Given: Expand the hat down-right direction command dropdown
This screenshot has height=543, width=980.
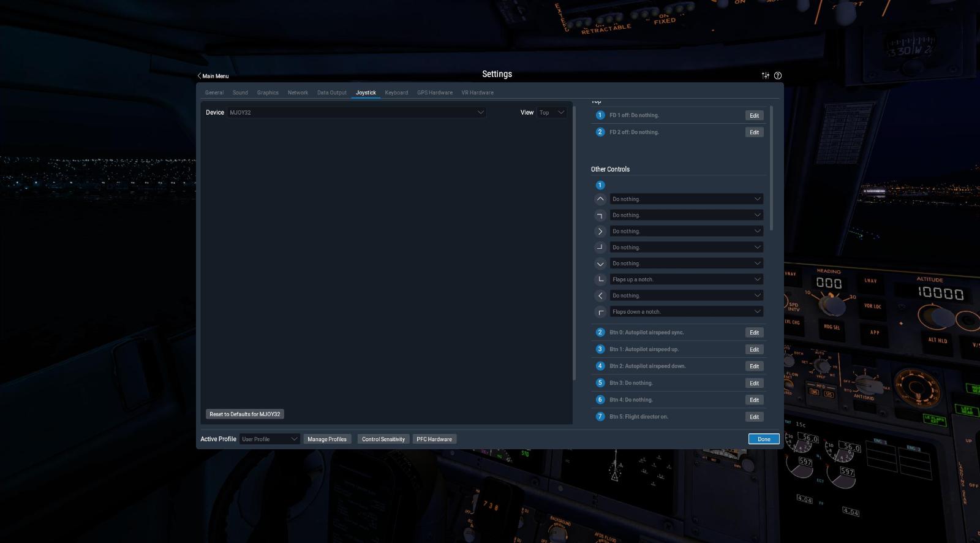Looking at the screenshot, I should pyautogui.click(x=687, y=248).
